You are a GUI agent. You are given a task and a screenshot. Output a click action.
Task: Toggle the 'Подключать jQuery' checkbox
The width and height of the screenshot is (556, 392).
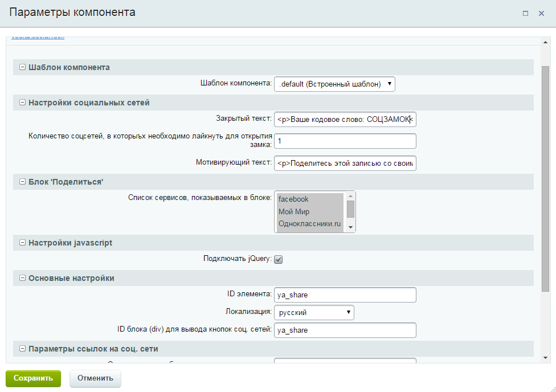click(279, 260)
